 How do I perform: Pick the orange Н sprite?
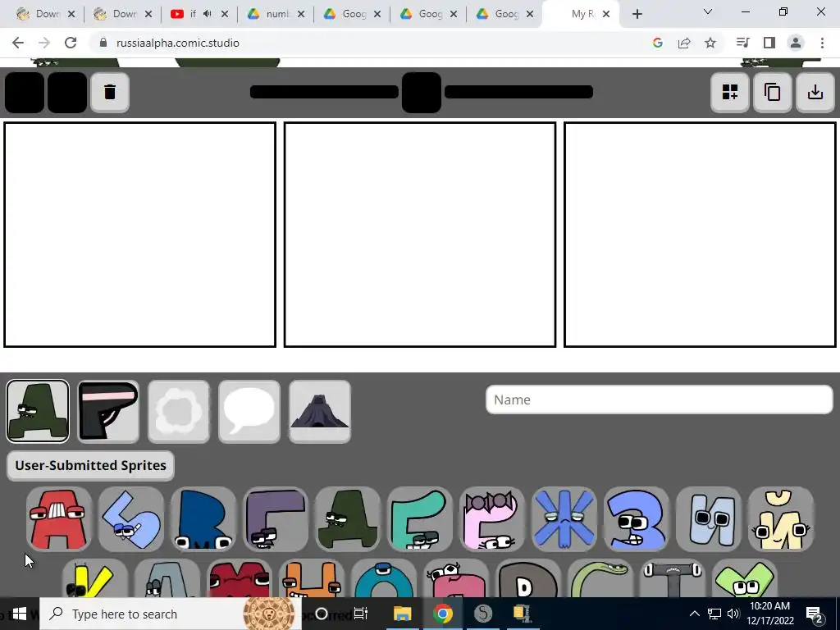click(312, 578)
